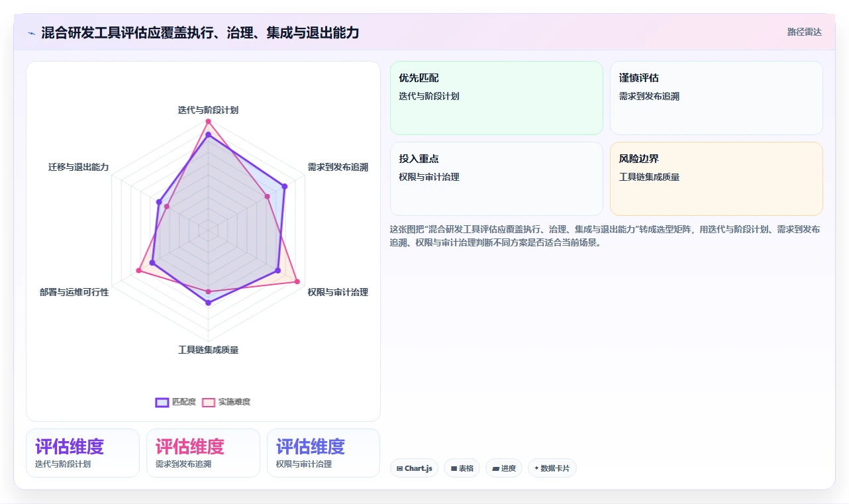Click the diamond icon in 数据卡片 tag
The image size is (849, 504).
tap(536, 468)
